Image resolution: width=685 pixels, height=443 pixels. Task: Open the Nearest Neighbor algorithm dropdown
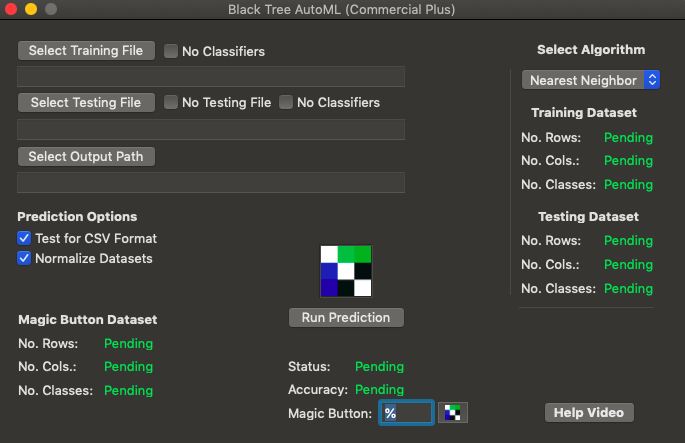591,80
